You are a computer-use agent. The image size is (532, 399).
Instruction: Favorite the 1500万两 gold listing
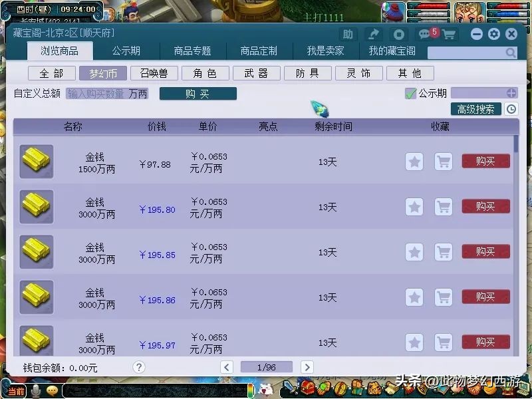(x=414, y=162)
